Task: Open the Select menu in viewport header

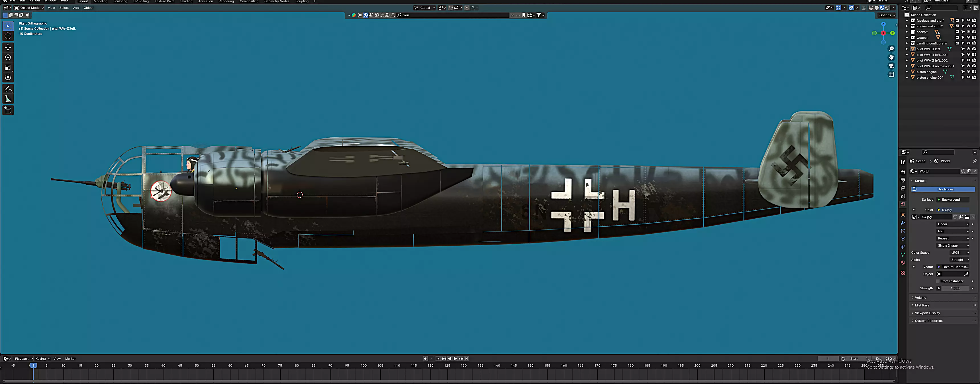Action: [64, 8]
